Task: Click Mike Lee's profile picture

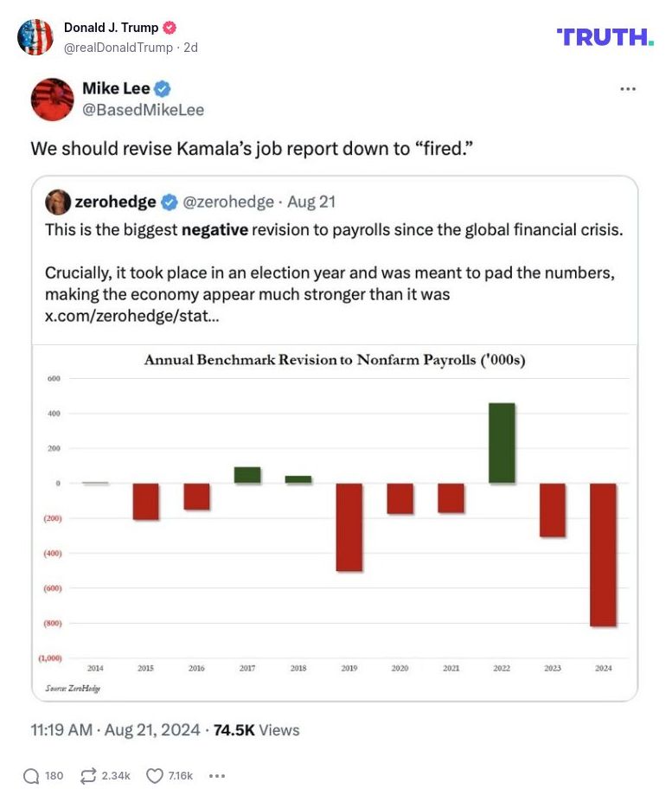Action: (52, 99)
